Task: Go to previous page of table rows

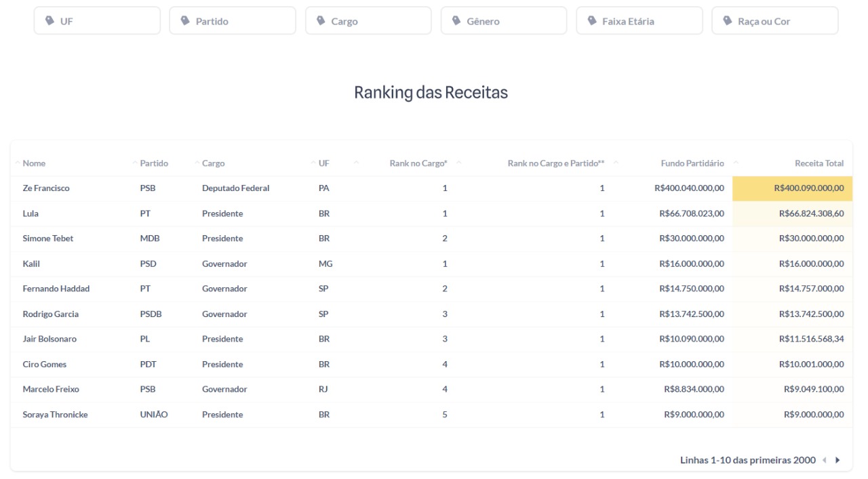Action: point(825,460)
